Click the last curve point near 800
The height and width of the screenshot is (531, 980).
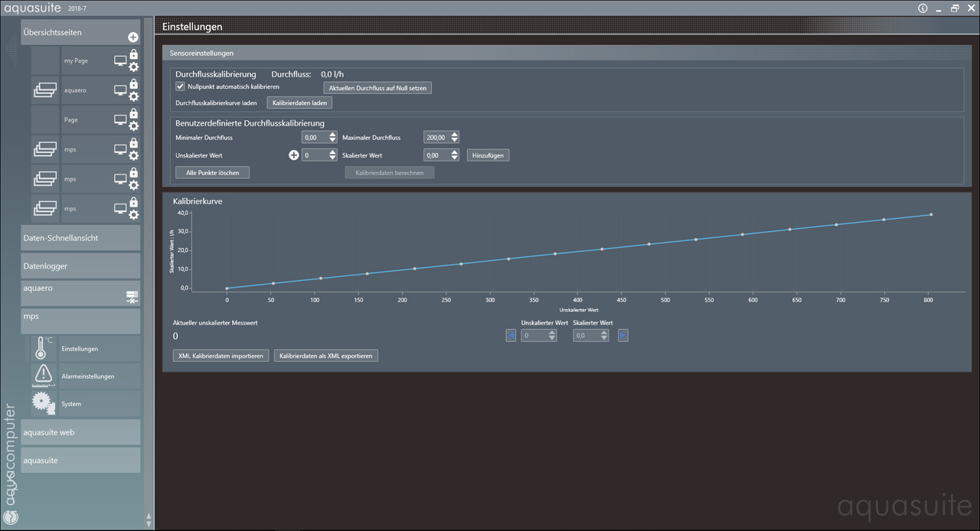pos(931,214)
